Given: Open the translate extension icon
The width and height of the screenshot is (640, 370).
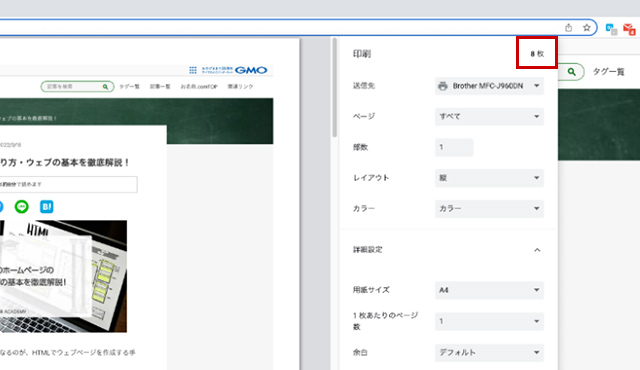Looking at the screenshot, I should click(x=611, y=29).
